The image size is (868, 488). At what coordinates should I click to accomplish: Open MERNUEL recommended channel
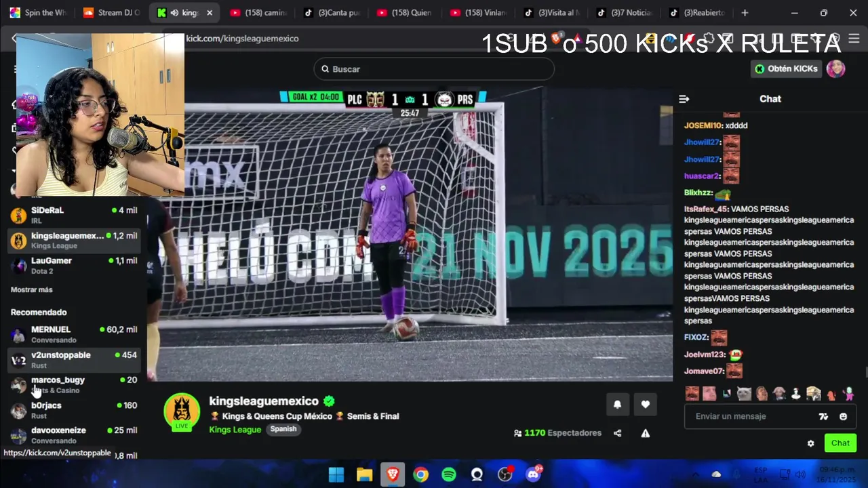(x=75, y=334)
